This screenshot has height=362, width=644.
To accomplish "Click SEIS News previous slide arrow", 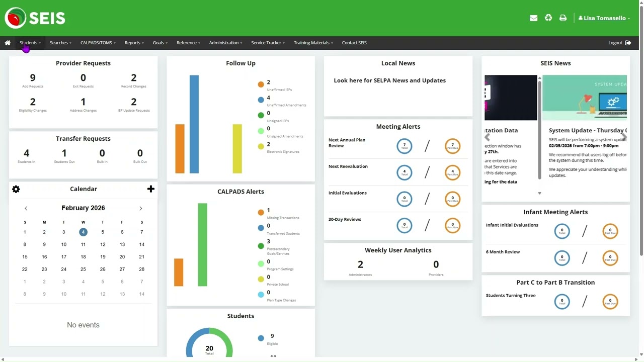I will (487, 137).
